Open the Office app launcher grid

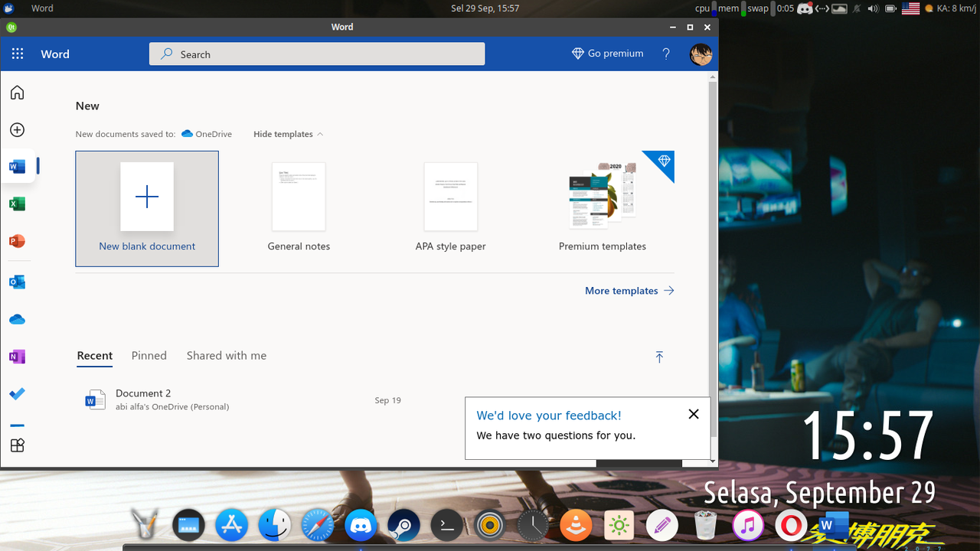18,54
